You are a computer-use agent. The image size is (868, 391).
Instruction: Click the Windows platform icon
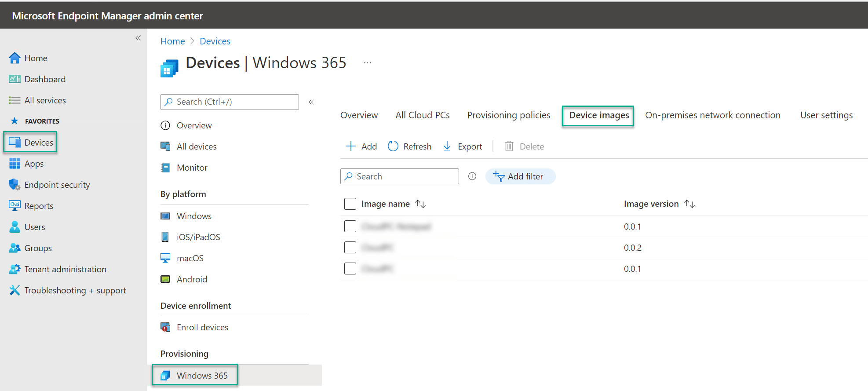coord(165,216)
